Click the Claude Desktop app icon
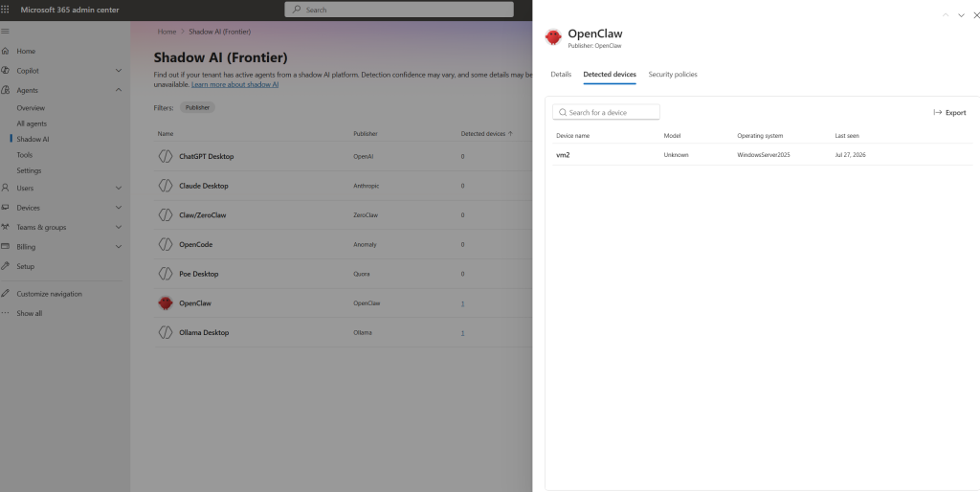The width and height of the screenshot is (980, 492). tap(165, 186)
